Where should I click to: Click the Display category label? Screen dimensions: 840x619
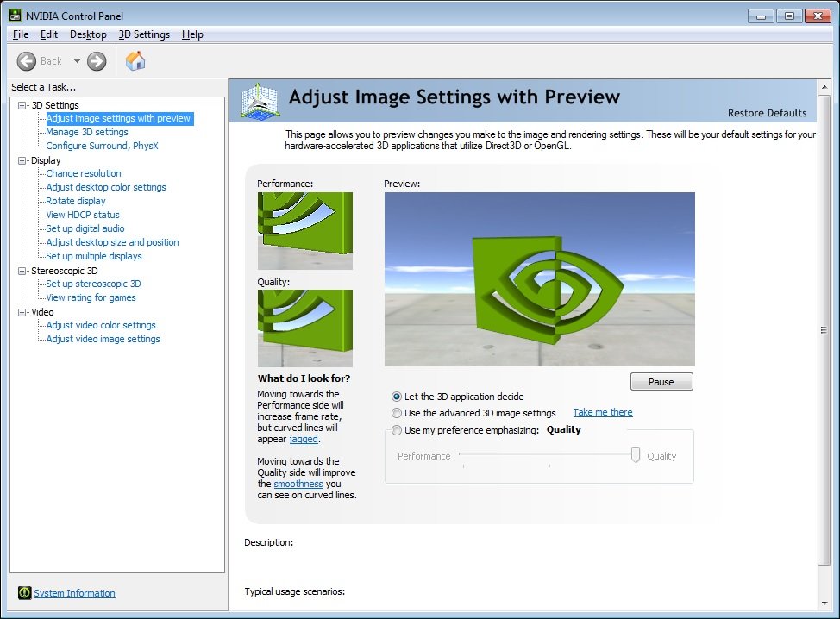46,160
